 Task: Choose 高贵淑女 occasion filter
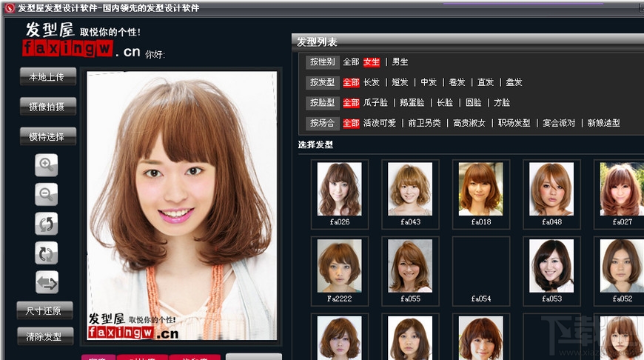(x=469, y=123)
